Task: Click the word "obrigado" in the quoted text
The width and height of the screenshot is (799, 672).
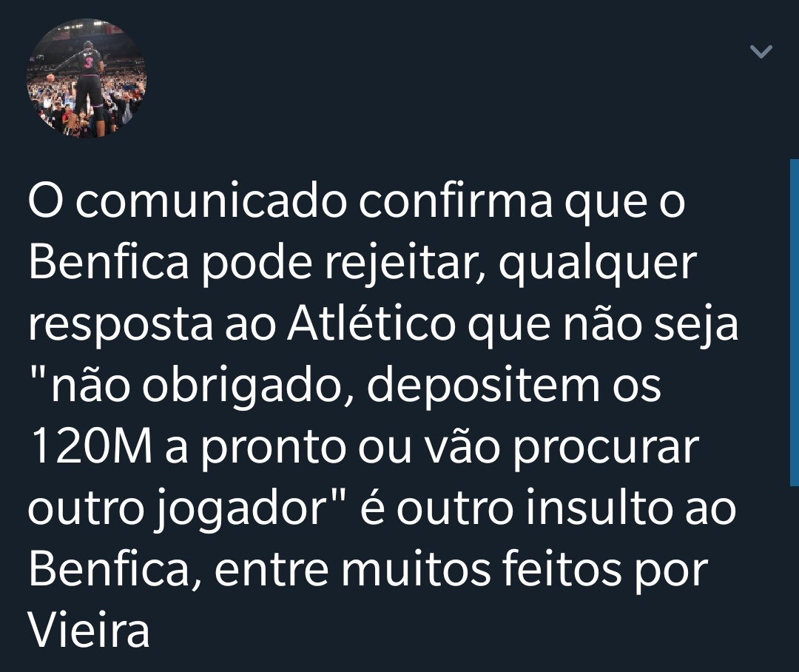Action: [x=241, y=389]
